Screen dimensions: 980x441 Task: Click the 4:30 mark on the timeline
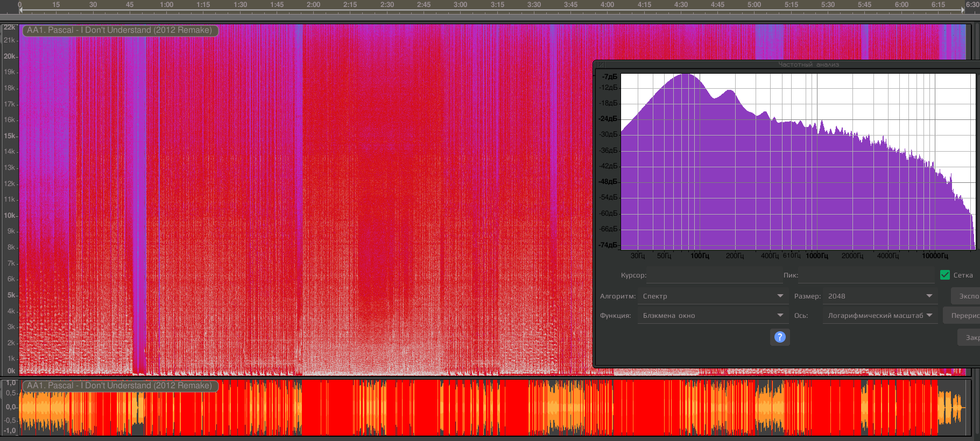pos(681,5)
